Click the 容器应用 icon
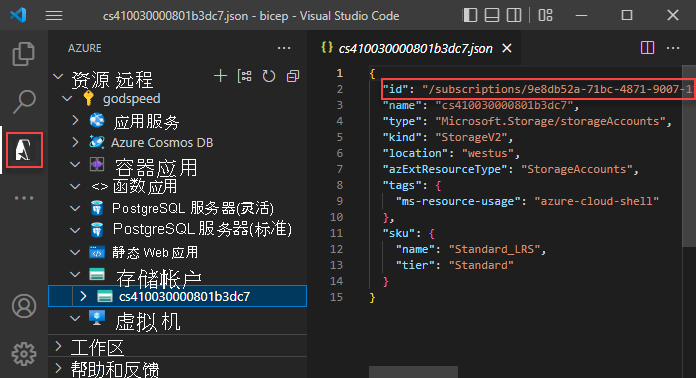This screenshot has width=696, height=378. click(x=97, y=164)
